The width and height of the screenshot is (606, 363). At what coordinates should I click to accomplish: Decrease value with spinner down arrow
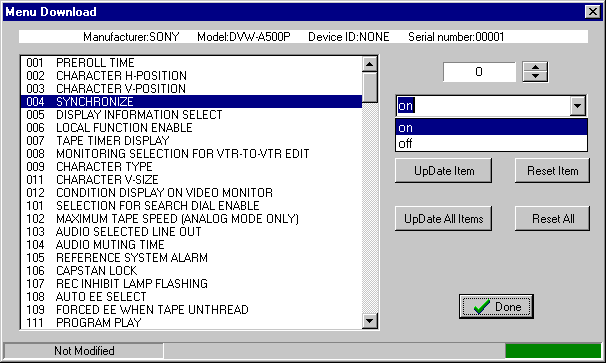(x=535, y=77)
